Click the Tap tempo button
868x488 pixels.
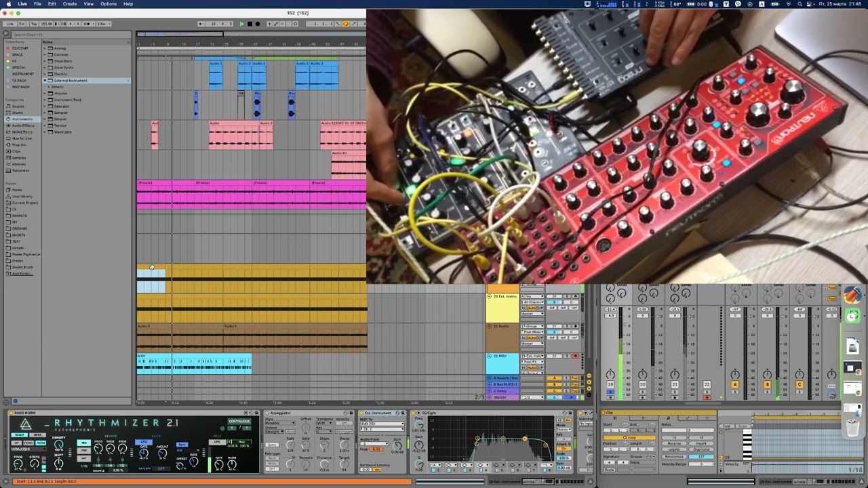[x=34, y=24]
